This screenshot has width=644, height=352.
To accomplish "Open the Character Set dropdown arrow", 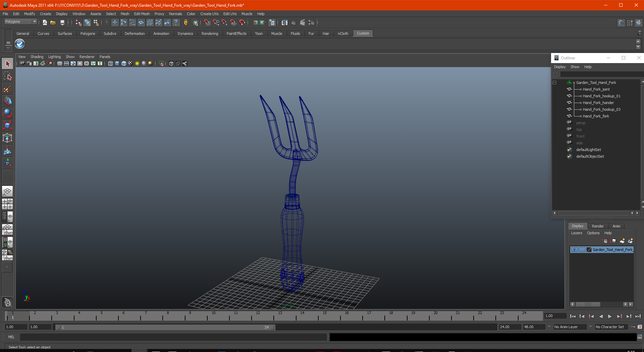I will click(x=590, y=327).
